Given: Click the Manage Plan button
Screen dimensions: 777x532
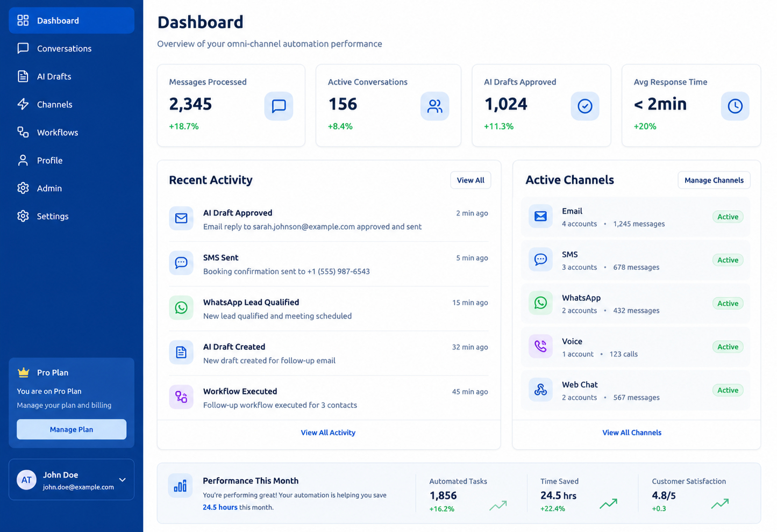Looking at the screenshot, I should point(72,429).
